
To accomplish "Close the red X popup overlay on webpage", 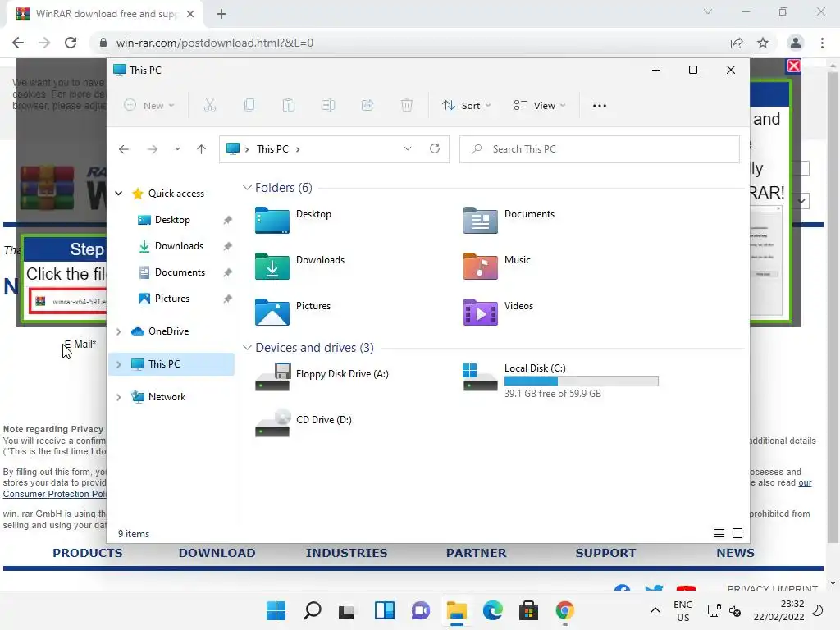I will (794, 66).
